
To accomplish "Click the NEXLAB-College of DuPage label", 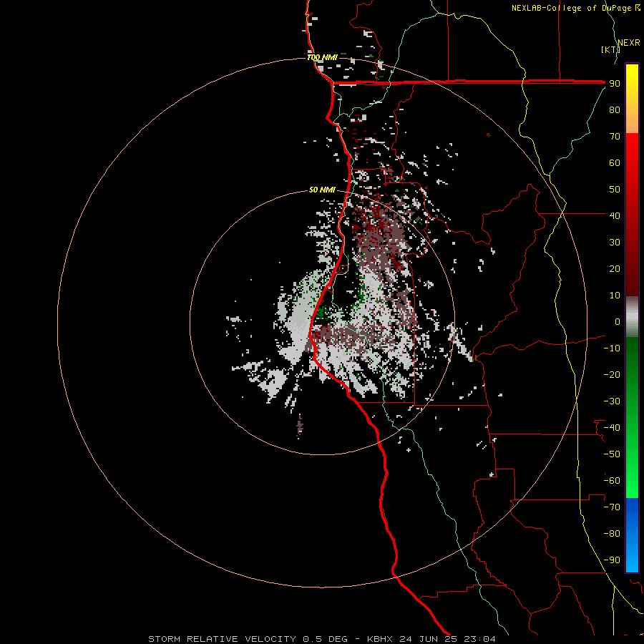I will (x=575, y=8).
